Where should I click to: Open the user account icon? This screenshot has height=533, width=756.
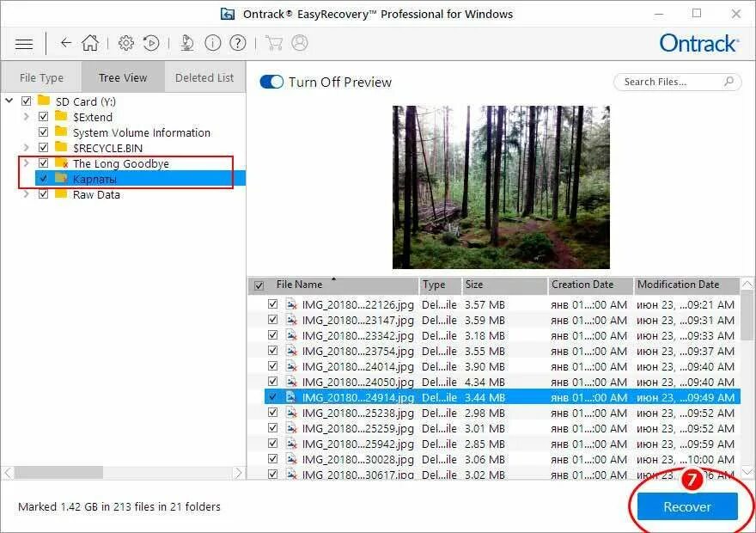pos(300,43)
